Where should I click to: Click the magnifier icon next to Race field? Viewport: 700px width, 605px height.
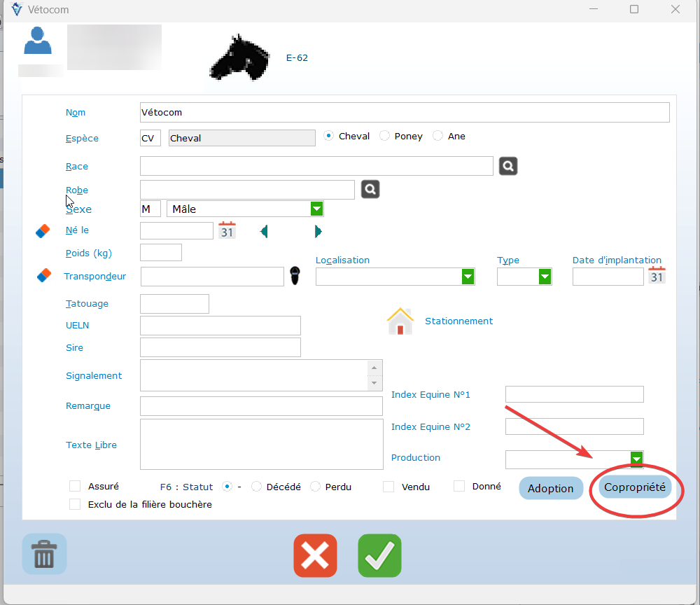click(508, 166)
